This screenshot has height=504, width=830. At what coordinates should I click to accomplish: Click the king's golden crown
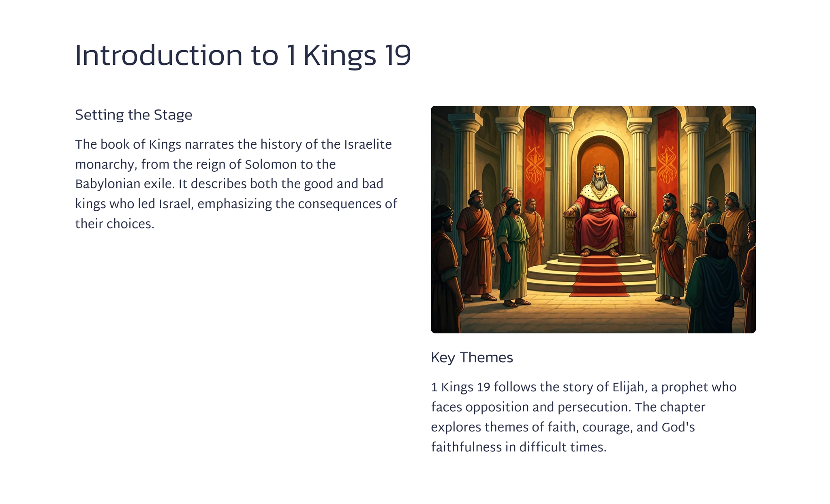point(599,167)
